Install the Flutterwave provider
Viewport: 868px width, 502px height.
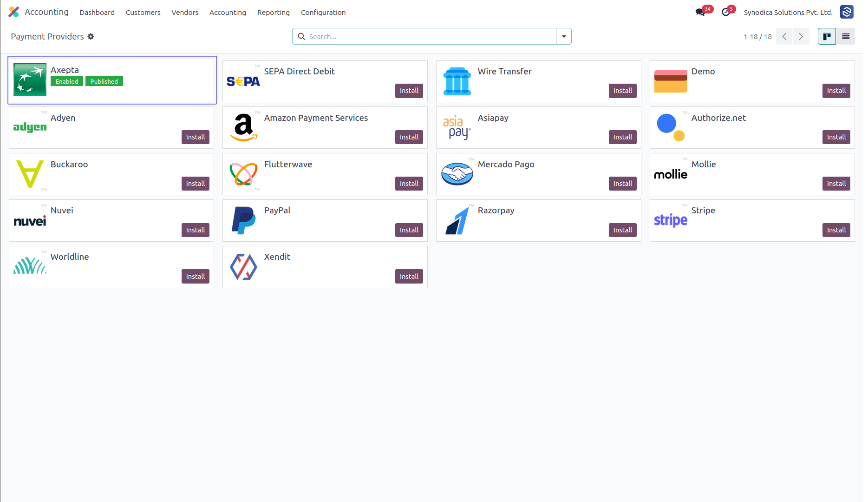pyautogui.click(x=409, y=184)
